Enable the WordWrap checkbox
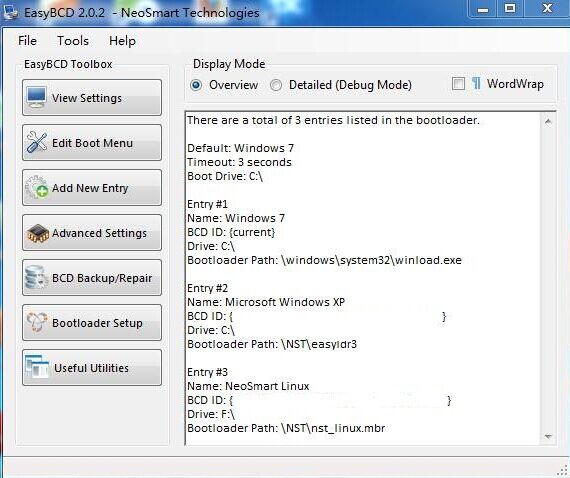This screenshot has height=478, width=570. (458, 84)
